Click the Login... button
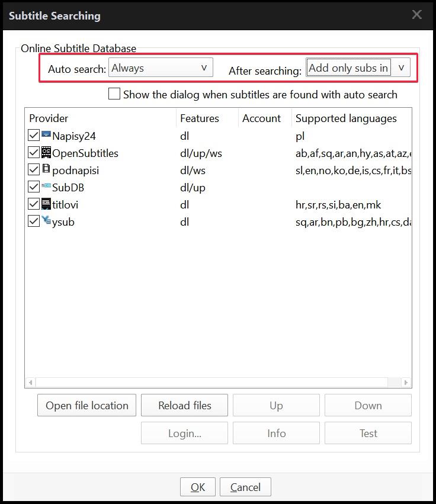This screenshot has height=504, width=436. [x=185, y=433]
